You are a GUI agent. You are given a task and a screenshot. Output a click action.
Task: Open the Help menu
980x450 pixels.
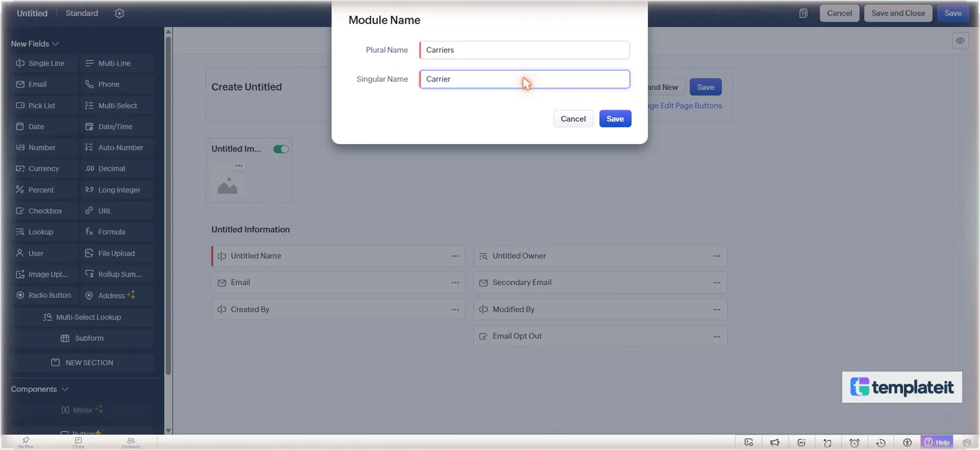click(937, 442)
